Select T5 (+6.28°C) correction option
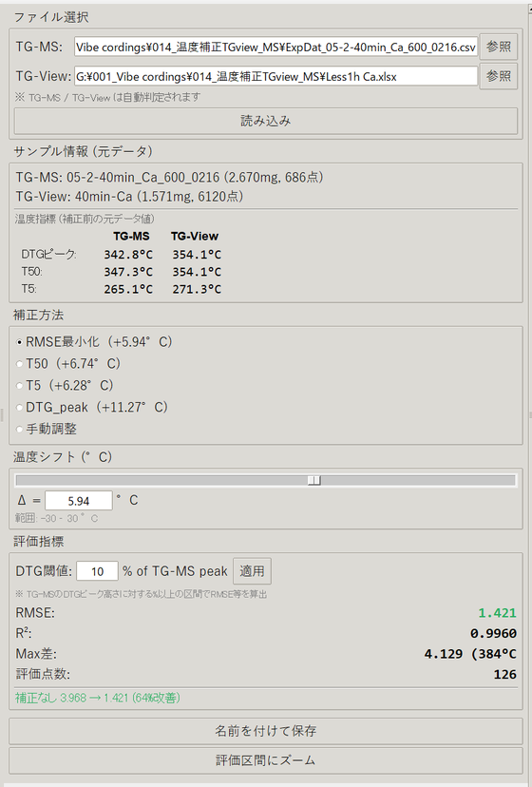 point(65,386)
